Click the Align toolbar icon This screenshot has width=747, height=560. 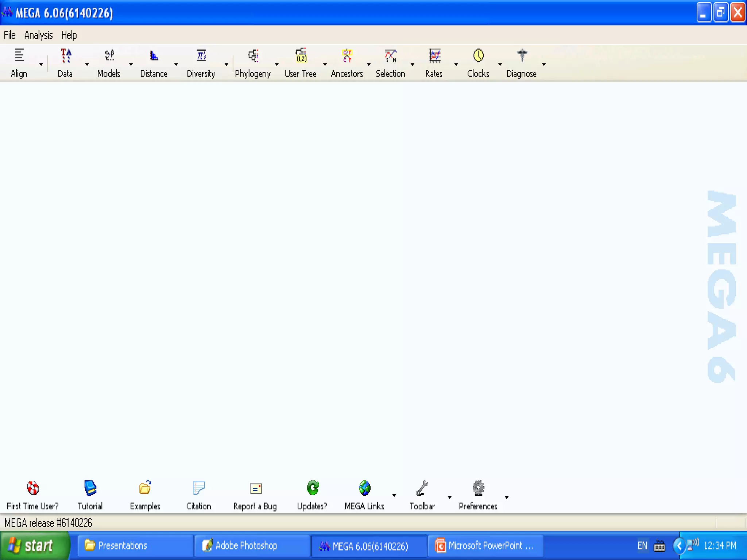(19, 56)
